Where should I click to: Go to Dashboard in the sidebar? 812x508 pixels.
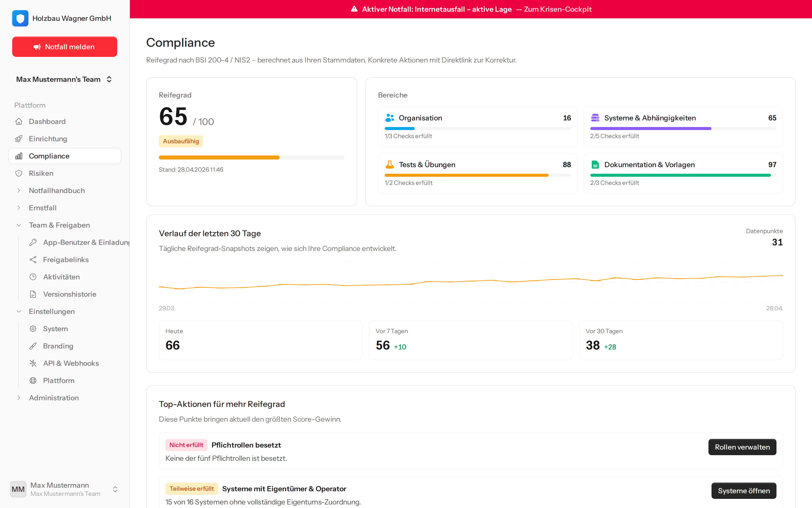pyautogui.click(x=65, y=121)
